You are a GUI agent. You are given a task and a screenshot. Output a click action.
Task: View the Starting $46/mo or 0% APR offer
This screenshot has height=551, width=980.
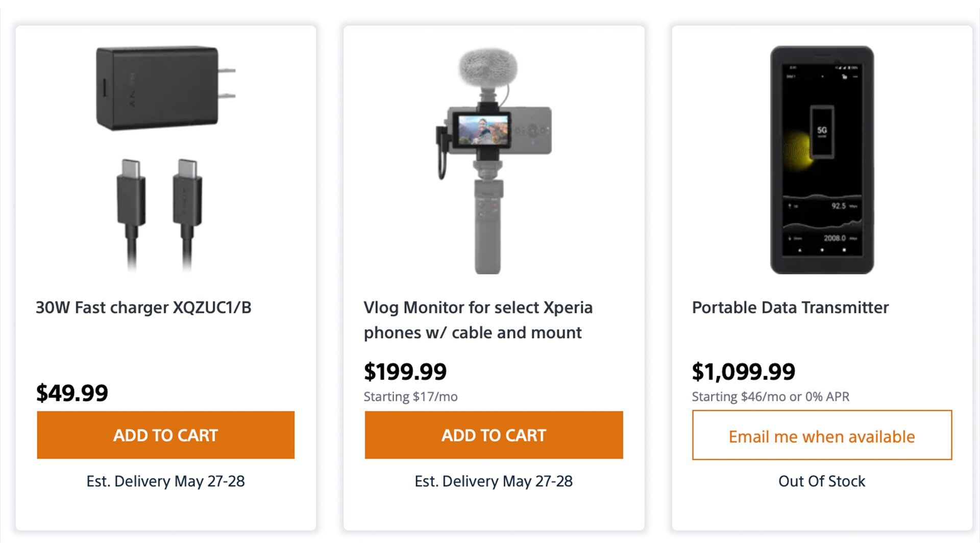point(770,396)
